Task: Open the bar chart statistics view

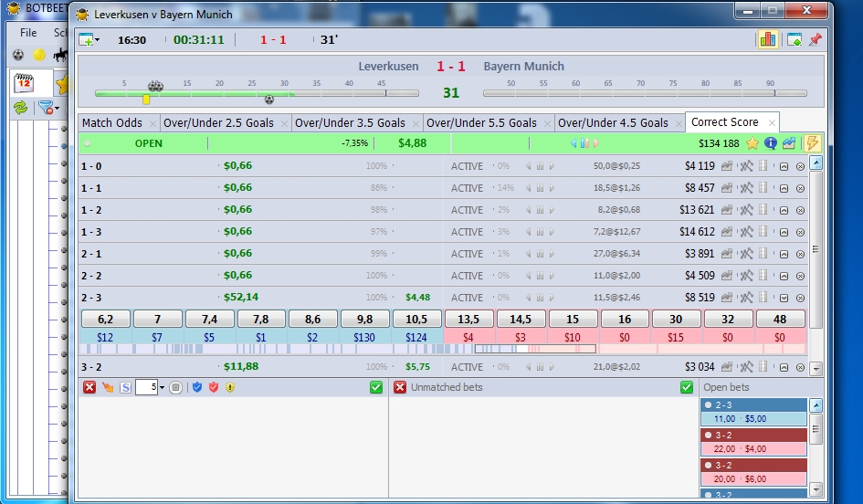Action: coord(768,39)
